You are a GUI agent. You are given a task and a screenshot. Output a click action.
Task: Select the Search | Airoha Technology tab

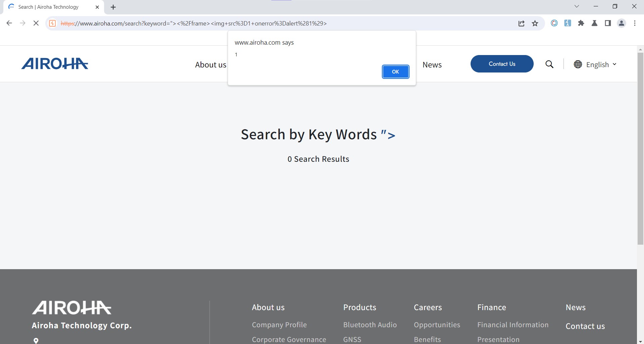point(54,7)
